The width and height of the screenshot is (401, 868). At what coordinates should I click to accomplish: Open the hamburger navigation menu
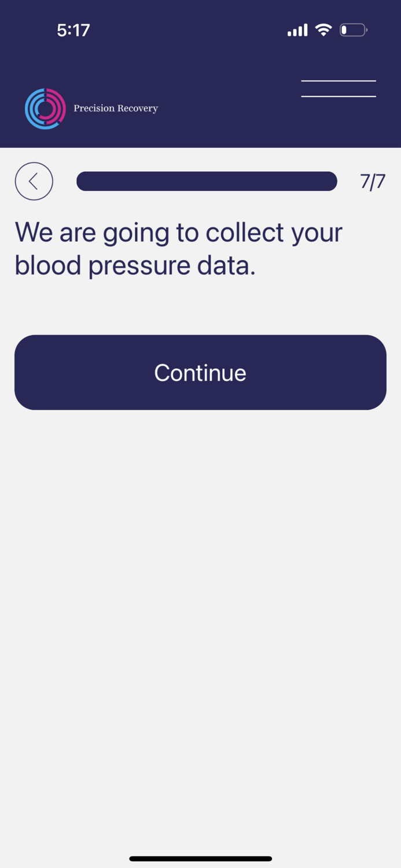tap(338, 88)
